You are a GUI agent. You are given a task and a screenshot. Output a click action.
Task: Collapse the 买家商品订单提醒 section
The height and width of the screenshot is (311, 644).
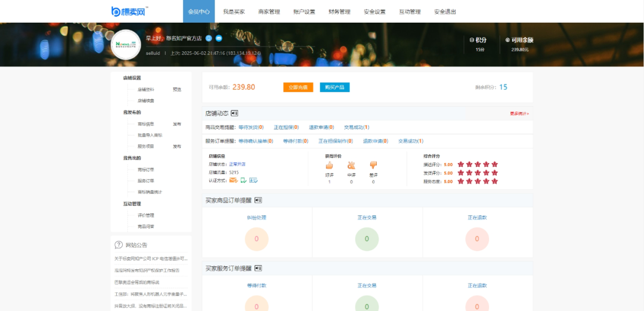click(x=258, y=200)
